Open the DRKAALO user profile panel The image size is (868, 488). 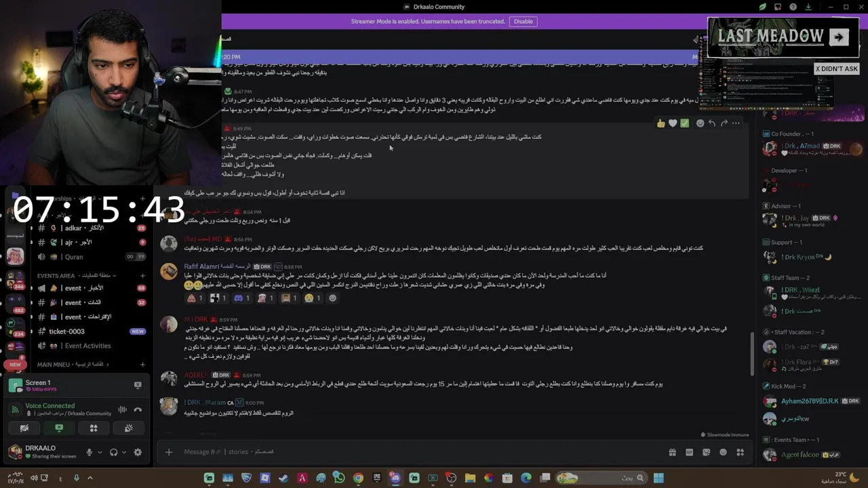42,451
